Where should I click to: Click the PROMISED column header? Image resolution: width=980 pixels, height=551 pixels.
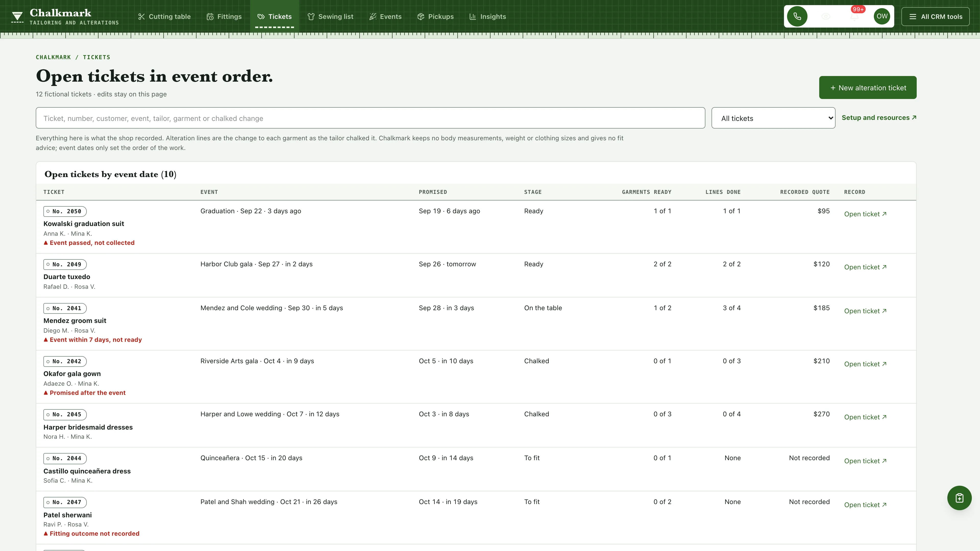[433, 192]
